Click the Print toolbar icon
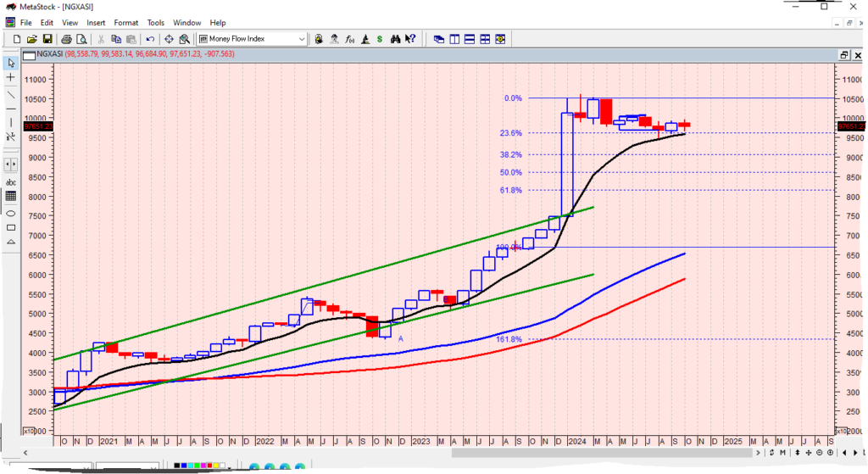The width and height of the screenshot is (868, 474). pos(65,39)
